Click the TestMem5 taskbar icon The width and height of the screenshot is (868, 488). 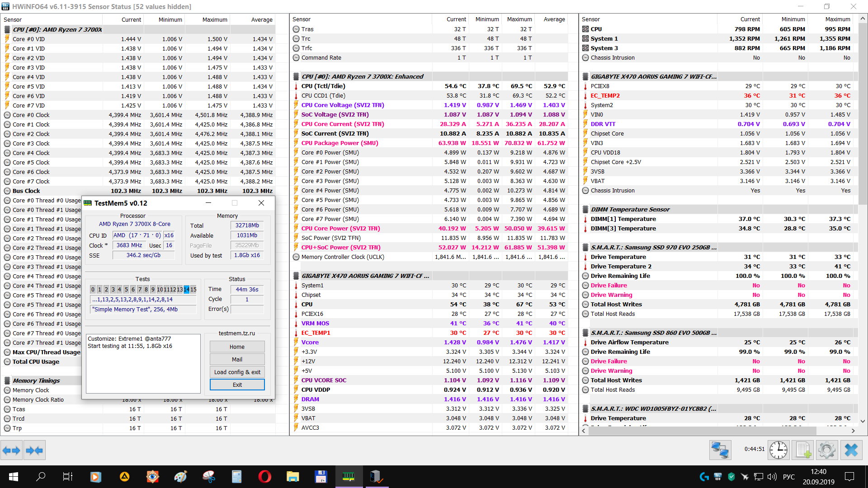[348, 477]
